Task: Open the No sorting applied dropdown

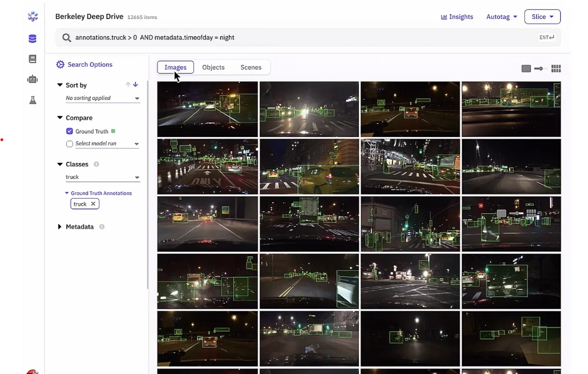Action: pos(102,98)
